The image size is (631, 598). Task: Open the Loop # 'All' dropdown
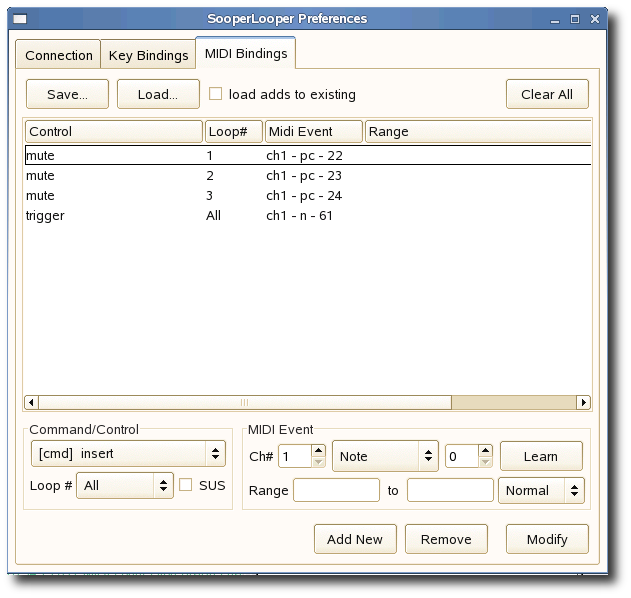pos(125,485)
